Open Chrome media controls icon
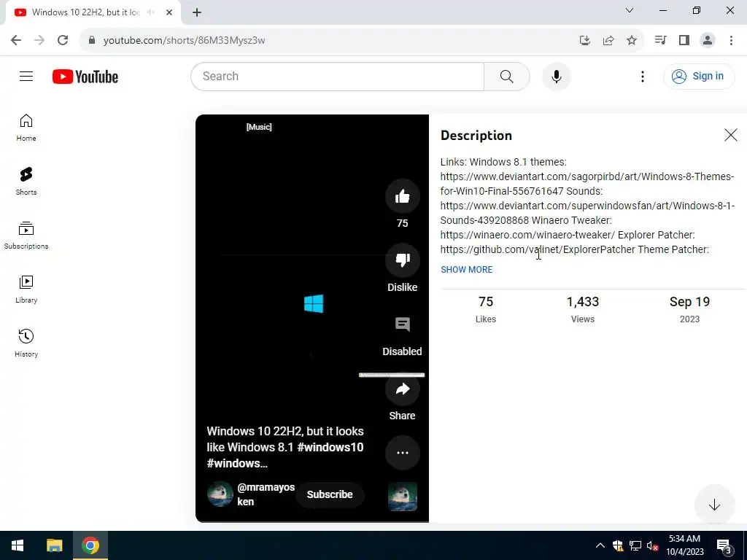Image resolution: width=747 pixels, height=560 pixels. point(660,40)
